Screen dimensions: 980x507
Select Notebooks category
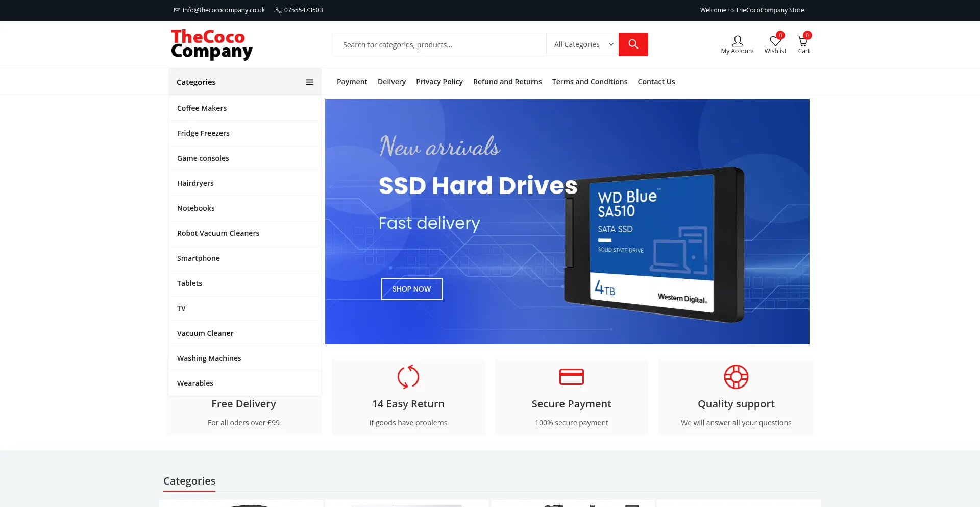pyautogui.click(x=245, y=208)
